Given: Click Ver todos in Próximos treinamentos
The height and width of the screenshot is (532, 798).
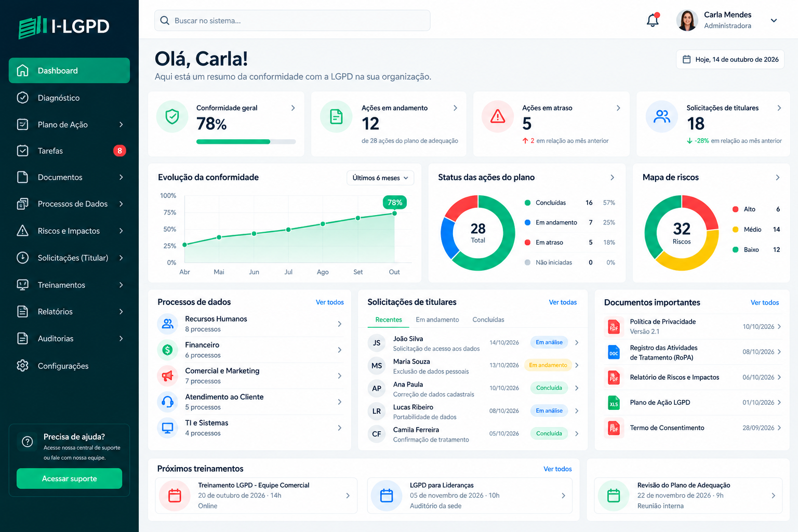Looking at the screenshot, I should point(557,469).
